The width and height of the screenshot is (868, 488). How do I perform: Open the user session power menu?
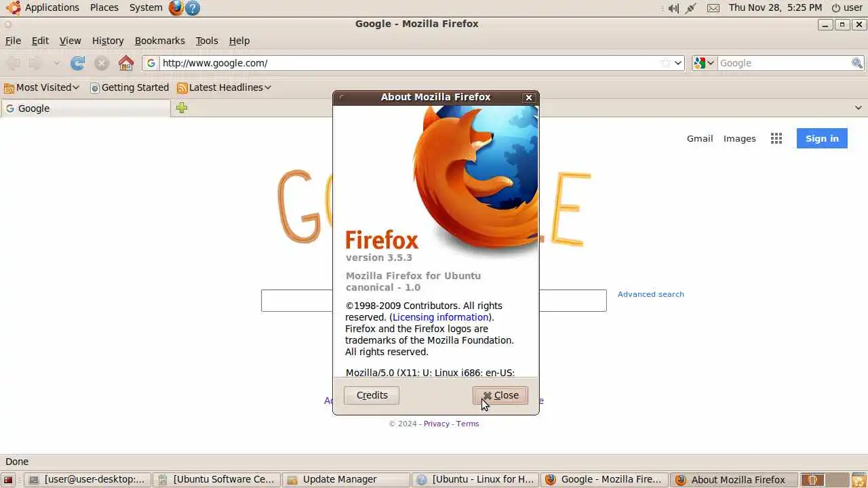pos(847,7)
